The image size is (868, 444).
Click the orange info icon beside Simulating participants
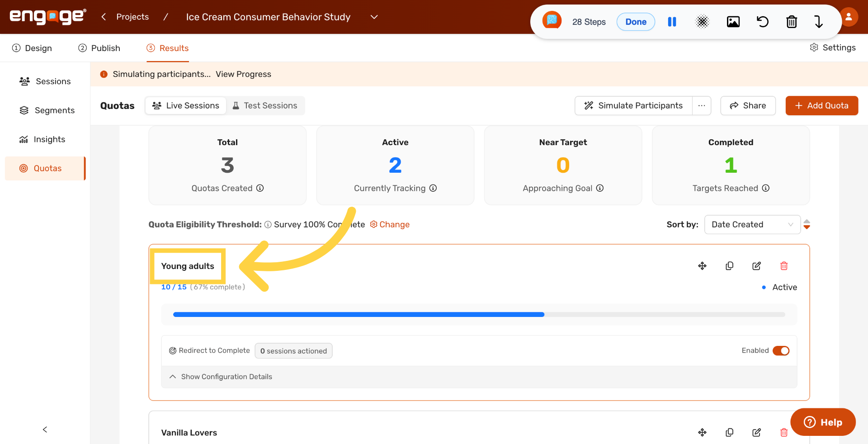pos(104,74)
